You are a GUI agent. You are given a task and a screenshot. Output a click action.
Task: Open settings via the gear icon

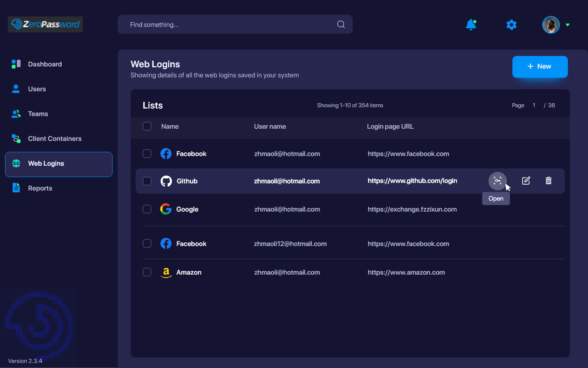point(511,25)
